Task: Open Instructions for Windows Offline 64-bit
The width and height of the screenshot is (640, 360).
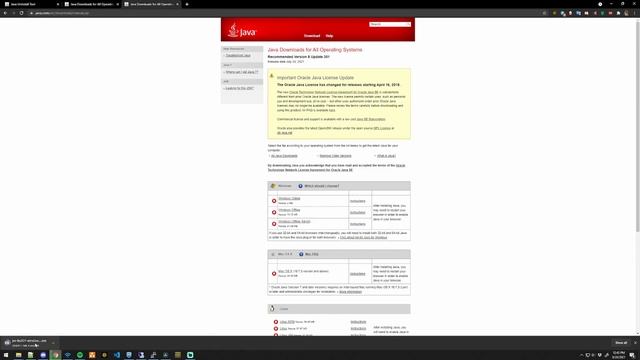Action: [x=358, y=224]
